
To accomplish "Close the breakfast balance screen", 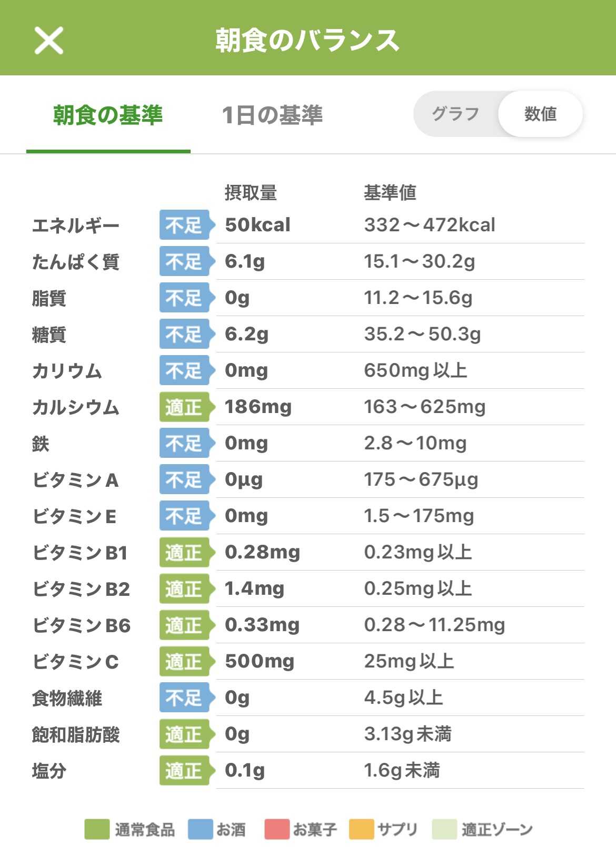I will click(x=49, y=41).
